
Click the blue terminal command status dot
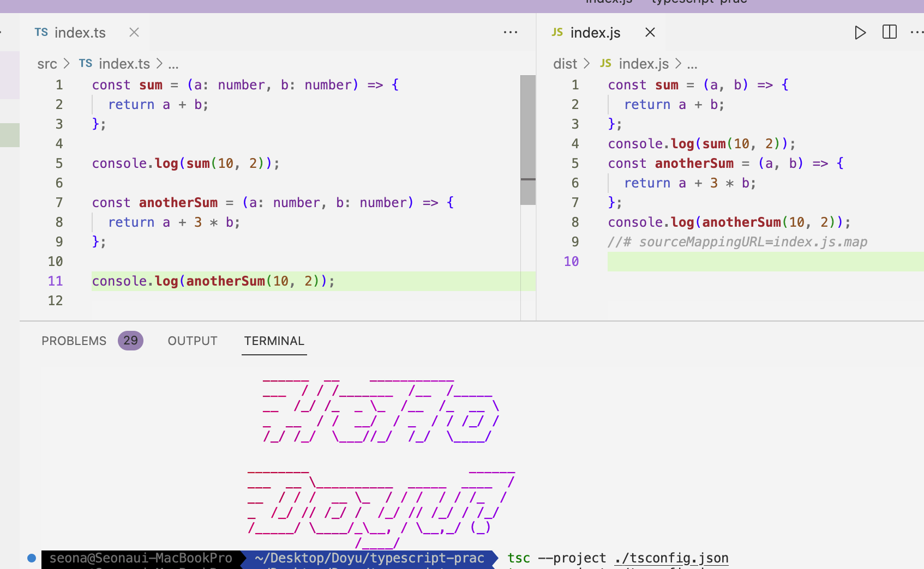(32, 558)
